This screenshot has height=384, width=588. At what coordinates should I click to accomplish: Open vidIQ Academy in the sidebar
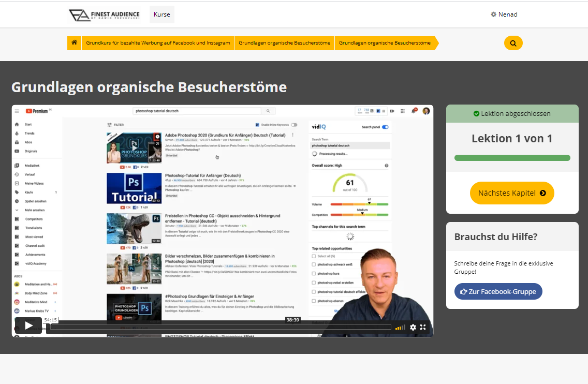pos(36,264)
